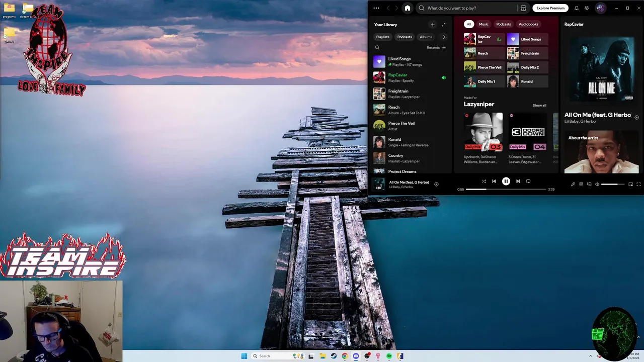The image size is (644, 362).
Task: Click Show all link for Made For
Action: click(539, 106)
